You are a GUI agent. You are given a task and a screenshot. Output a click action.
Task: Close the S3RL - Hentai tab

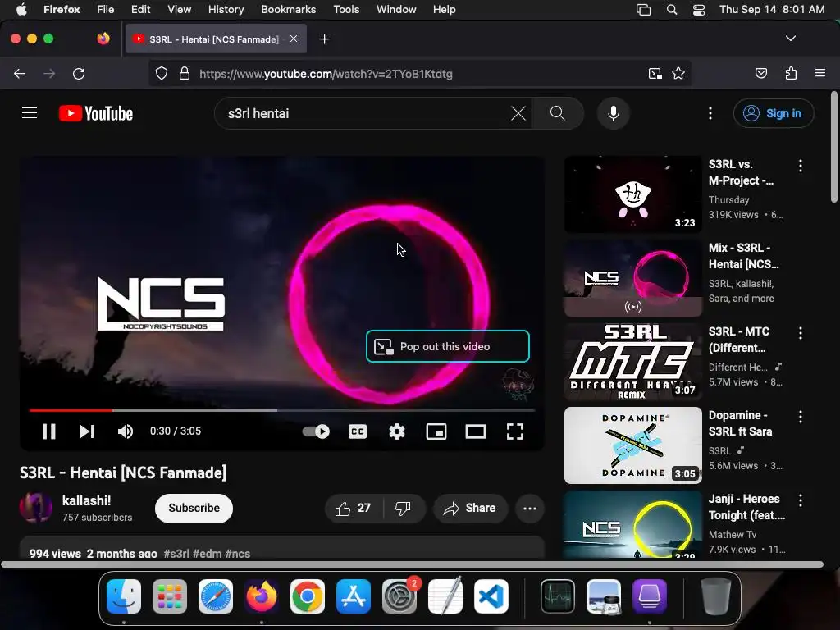click(x=294, y=39)
